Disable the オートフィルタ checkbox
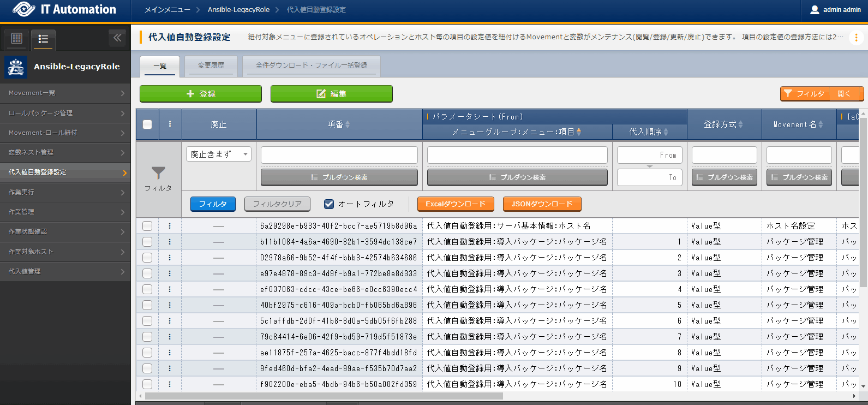The width and height of the screenshot is (868, 405). [x=329, y=204]
